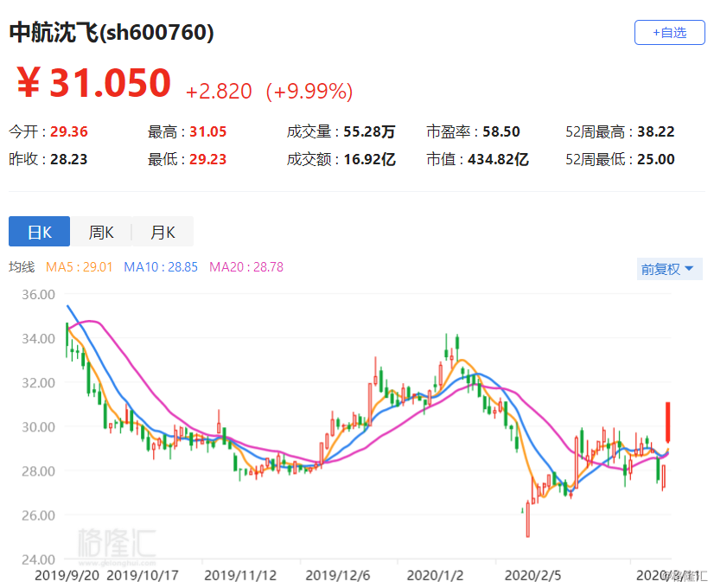Viewport: 714px width, 588px height.
Task: Click the 36.00 y-axis price label
Action: tap(38, 295)
